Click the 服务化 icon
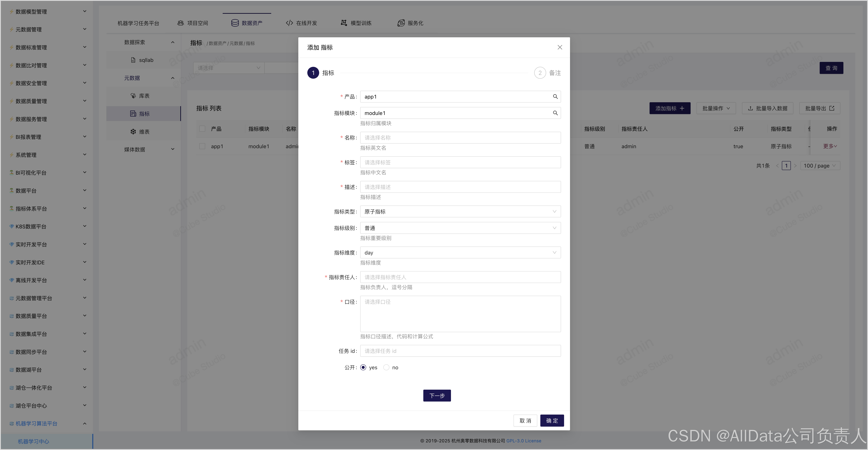Viewport: 868px width, 450px height. point(401,23)
